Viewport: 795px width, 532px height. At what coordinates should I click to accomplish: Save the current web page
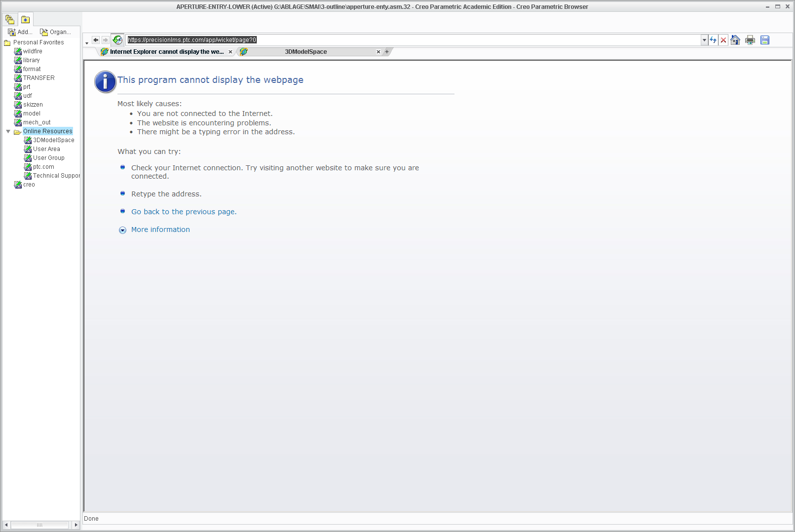click(765, 40)
